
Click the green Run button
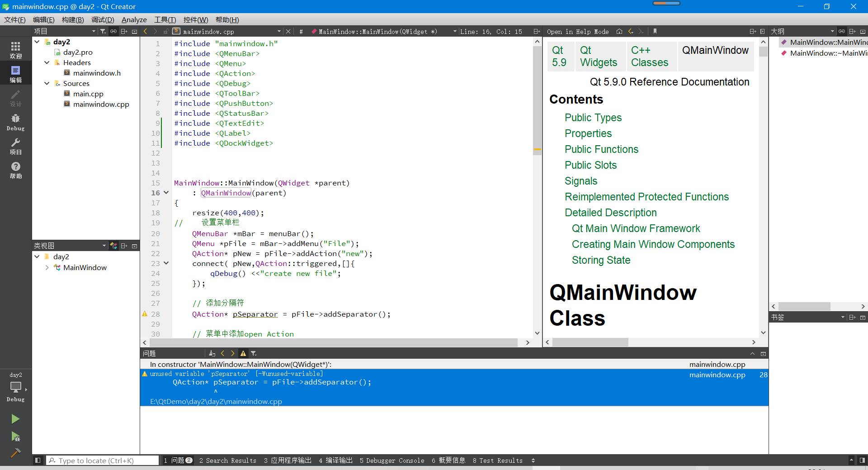pyautogui.click(x=15, y=419)
